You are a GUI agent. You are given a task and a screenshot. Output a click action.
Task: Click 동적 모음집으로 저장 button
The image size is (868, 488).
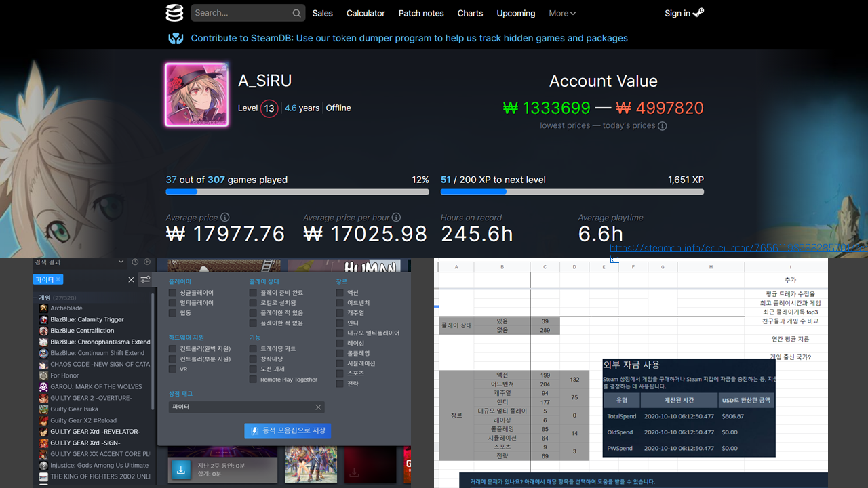click(x=288, y=430)
